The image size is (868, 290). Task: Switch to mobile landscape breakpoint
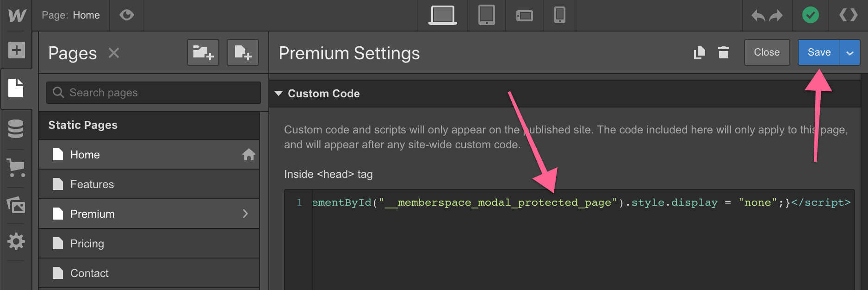(525, 16)
